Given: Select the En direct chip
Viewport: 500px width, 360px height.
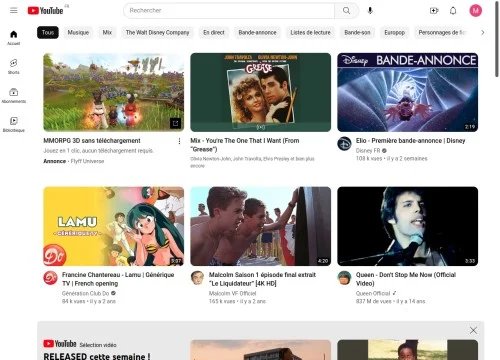Looking at the screenshot, I should (214, 32).
